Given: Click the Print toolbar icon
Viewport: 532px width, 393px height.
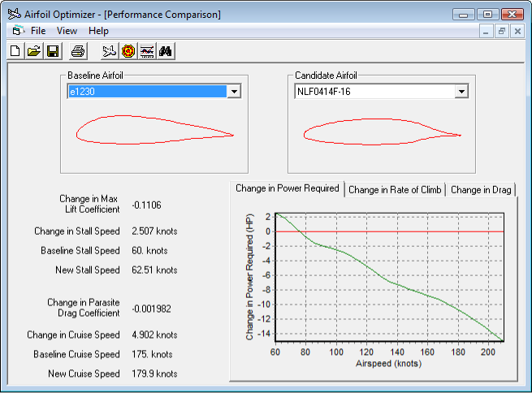Looking at the screenshot, I should [77, 51].
